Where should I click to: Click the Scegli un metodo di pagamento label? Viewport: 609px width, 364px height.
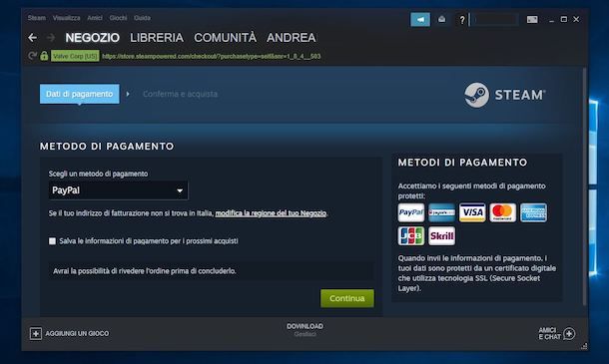tap(98, 174)
